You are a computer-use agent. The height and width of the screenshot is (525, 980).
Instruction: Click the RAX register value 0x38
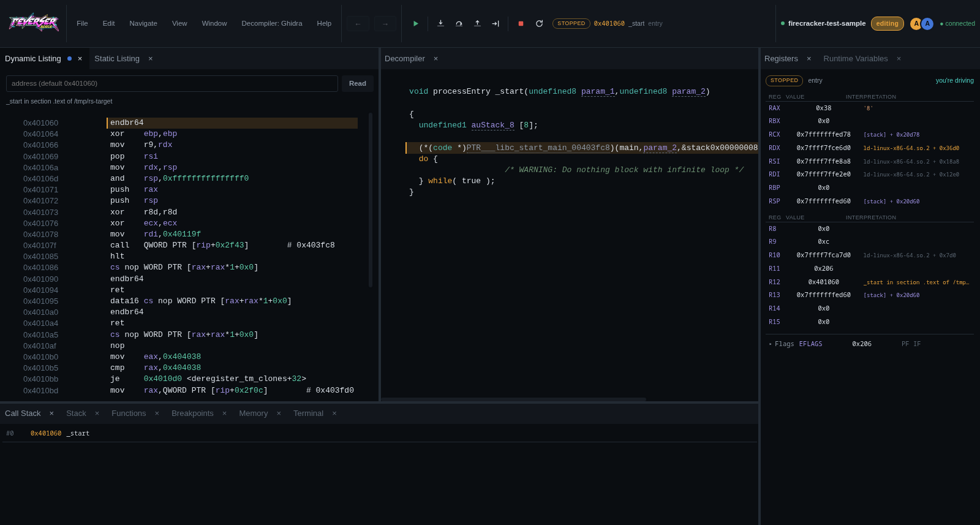pos(823,108)
